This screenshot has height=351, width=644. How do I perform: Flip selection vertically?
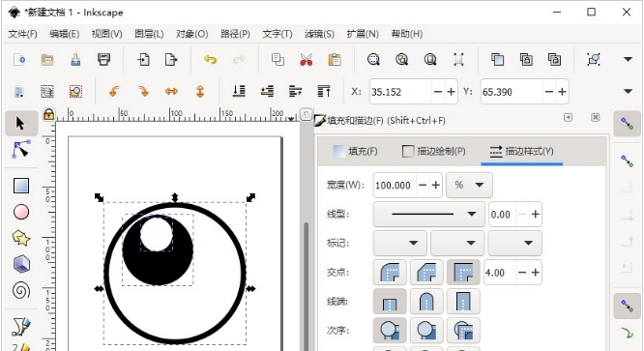[x=200, y=91]
